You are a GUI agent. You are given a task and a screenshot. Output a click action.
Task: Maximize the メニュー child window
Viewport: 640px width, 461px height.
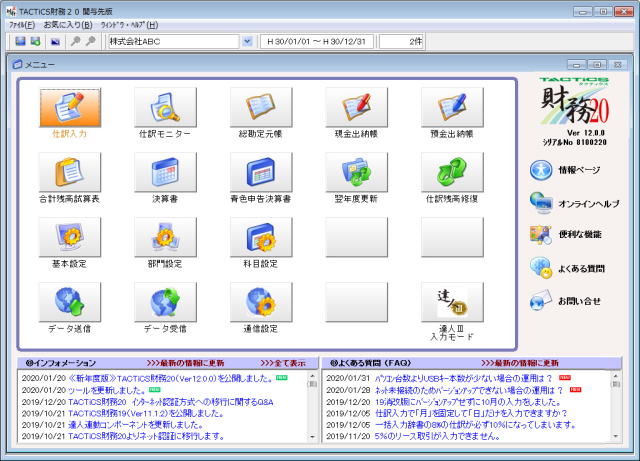(x=597, y=65)
